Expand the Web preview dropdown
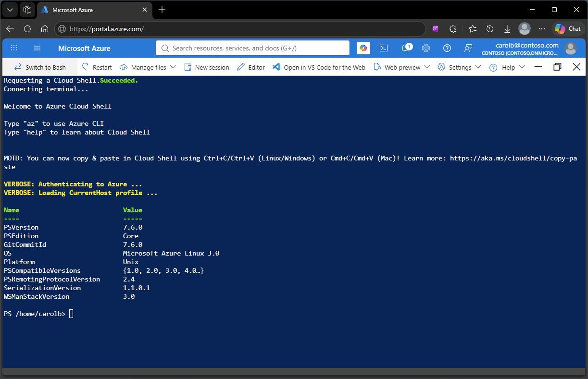The width and height of the screenshot is (588, 379). click(401, 67)
